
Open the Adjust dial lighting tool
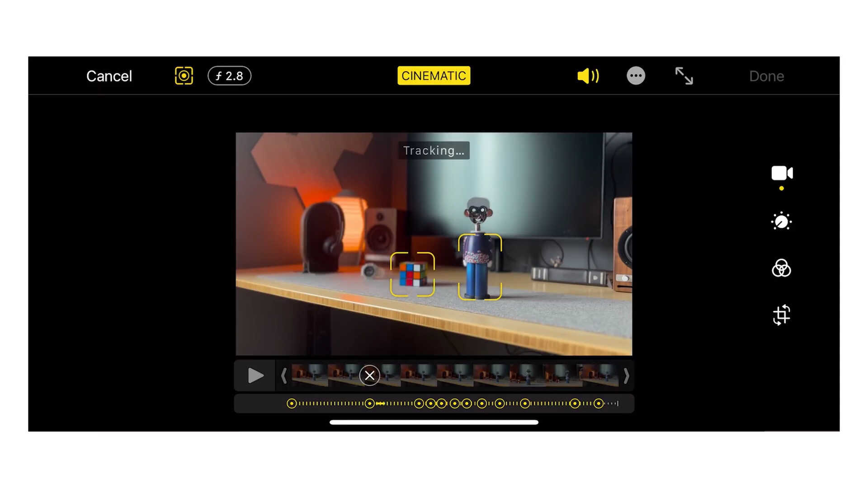pos(781,221)
